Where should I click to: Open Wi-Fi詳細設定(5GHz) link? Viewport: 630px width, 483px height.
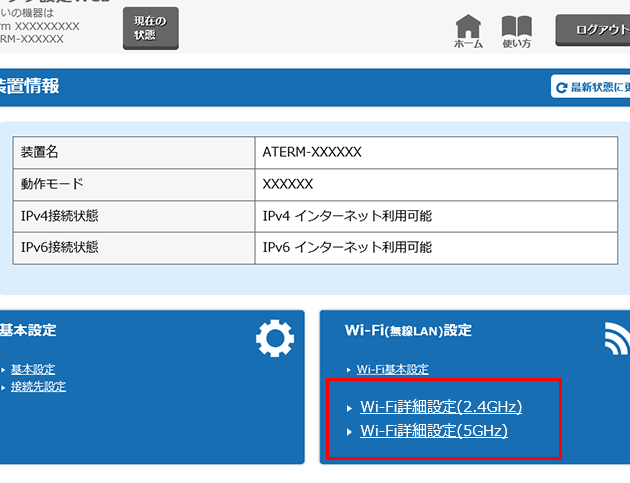[x=433, y=431]
